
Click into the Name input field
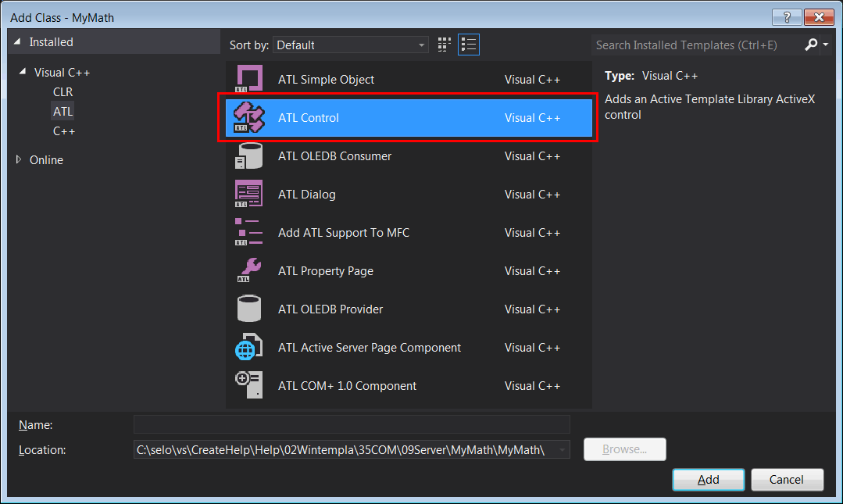tap(352, 424)
